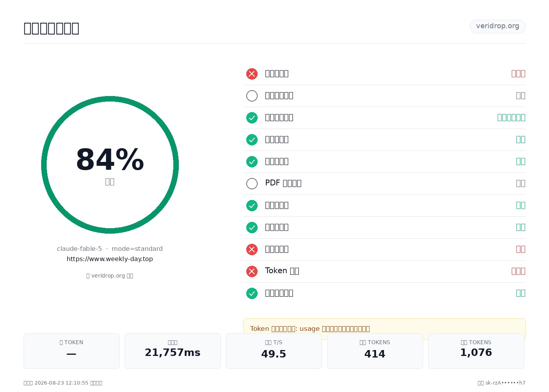The width and height of the screenshot is (549, 392).
Task: Click the topmost red X icon in checklist
Action: click(x=252, y=74)
